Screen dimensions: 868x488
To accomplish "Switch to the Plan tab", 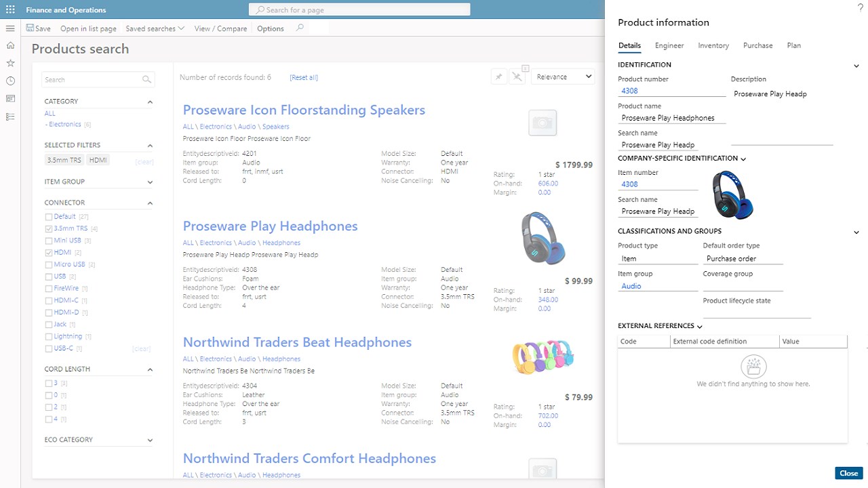I will tap(793, 45).
